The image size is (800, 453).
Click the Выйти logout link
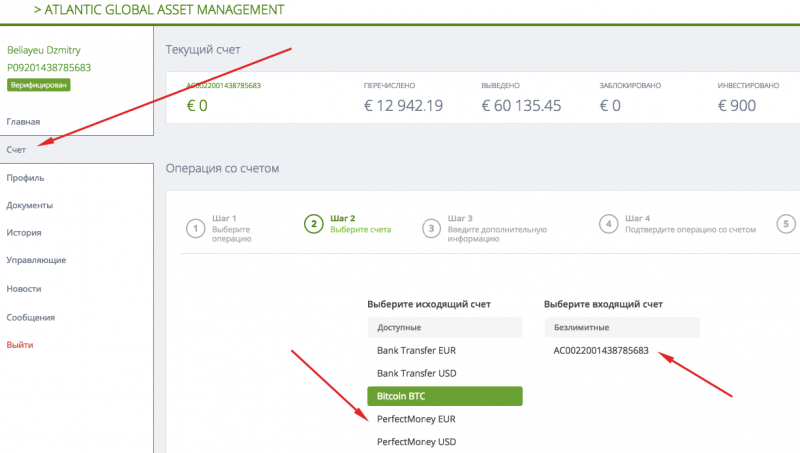point(20,344)
